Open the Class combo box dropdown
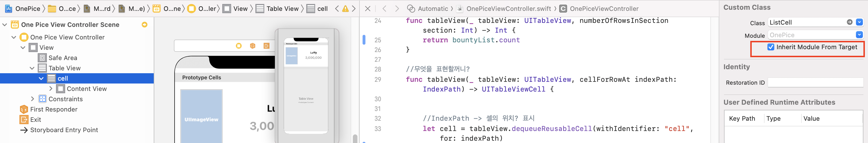This screenshot has height=143, width=868. tap(859, 22)
